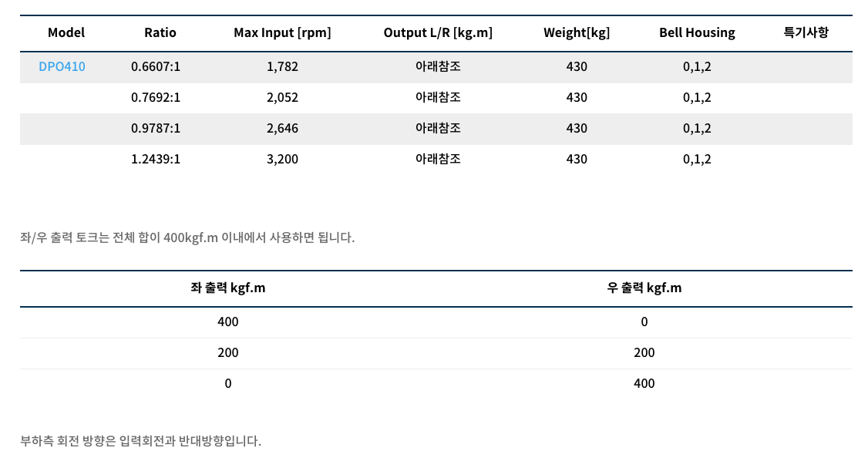The height and width of the screenshot is (468, 868).
Task: Select the 1.2439:1 ratio cell
Action: pos(156,160)
